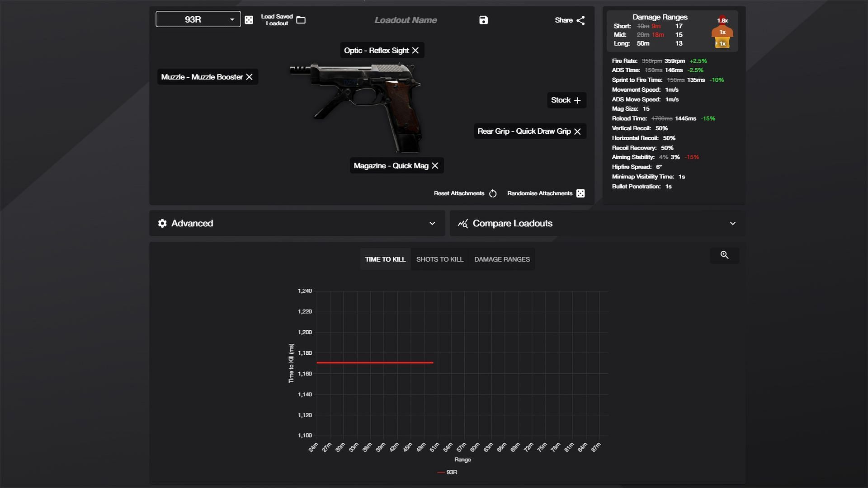Screen dimensions: 868x488
Task: Remove the Muzzle Booster attachment
Action: (x=249, y=77)
